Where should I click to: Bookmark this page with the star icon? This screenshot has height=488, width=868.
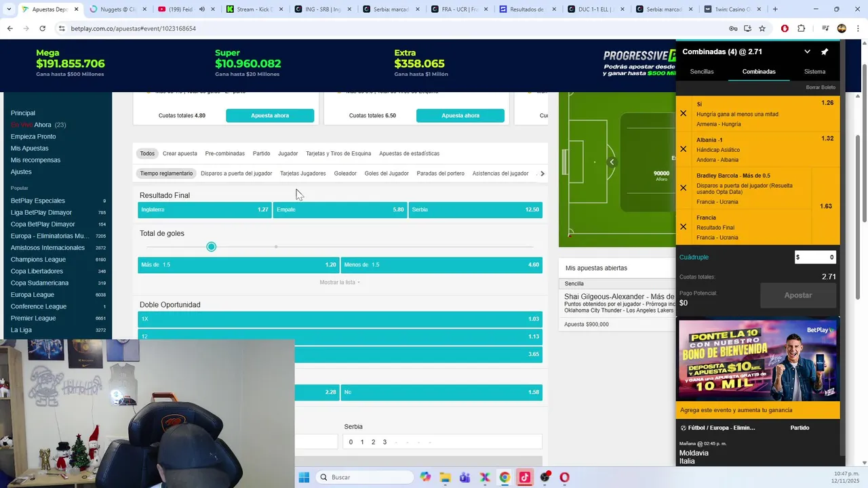[762, 28]
